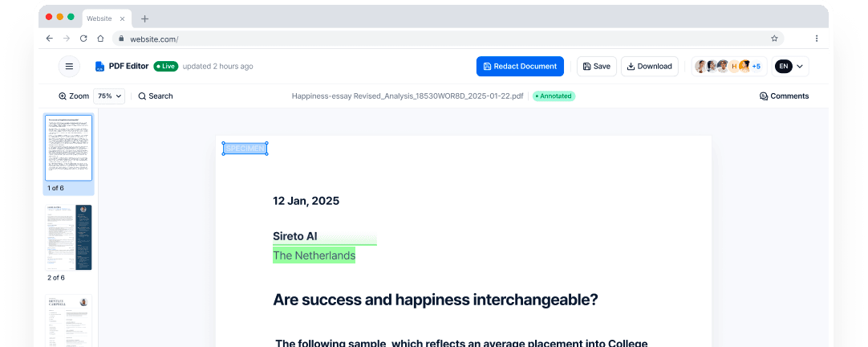Click the PDF Editor file icon
868x347 pixels.
(99, 67)
